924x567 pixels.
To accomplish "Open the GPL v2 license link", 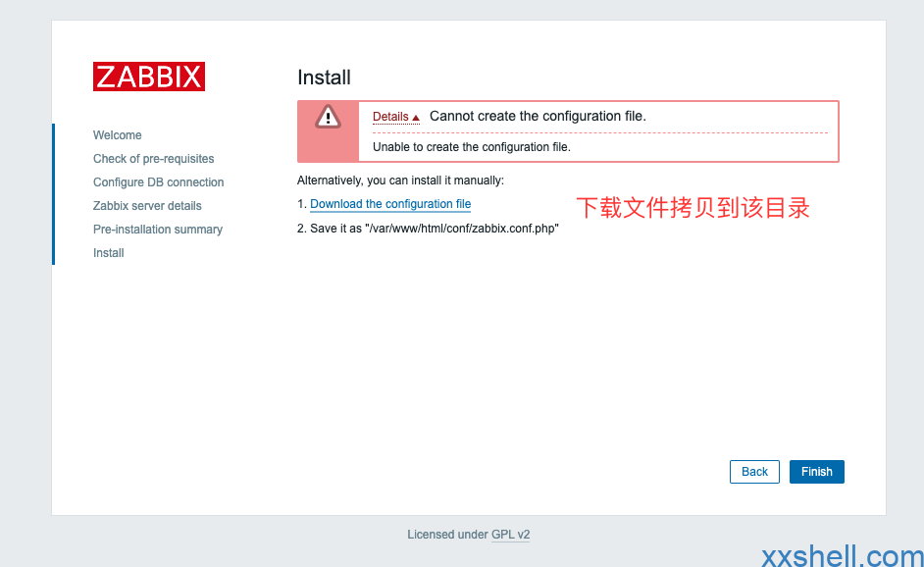I will [x=510, y=535].
